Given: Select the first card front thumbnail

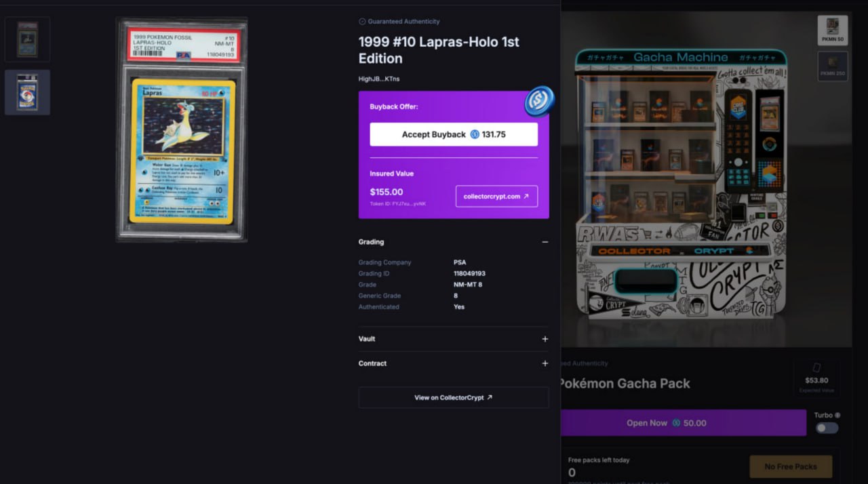Looking at the screenshot, I should pos(28,40).
